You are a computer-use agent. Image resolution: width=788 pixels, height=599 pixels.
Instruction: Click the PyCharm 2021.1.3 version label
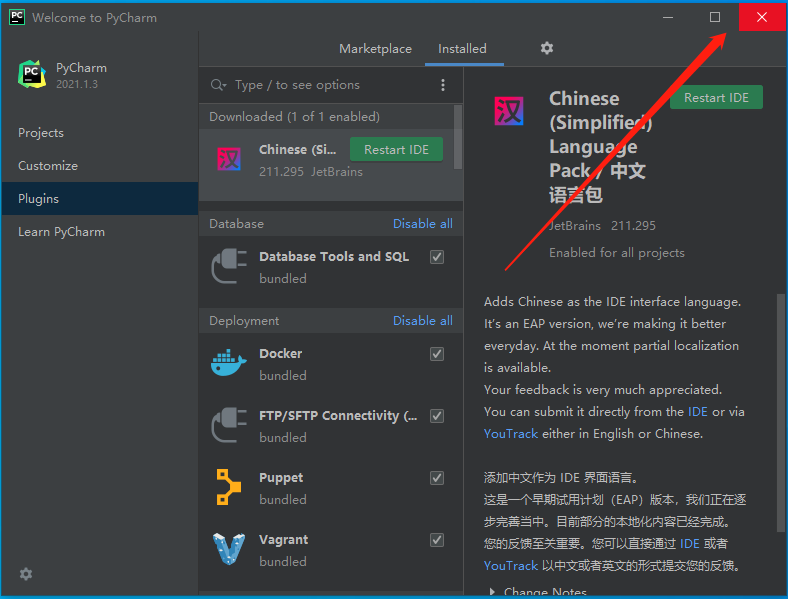[77, 84]
